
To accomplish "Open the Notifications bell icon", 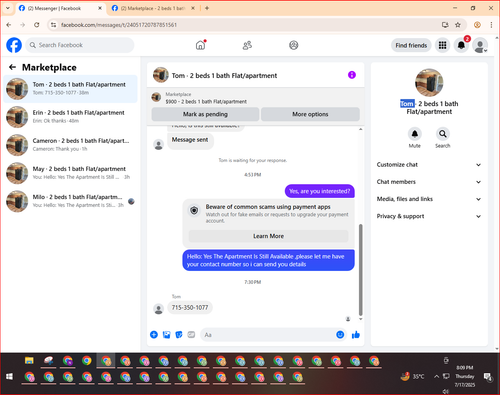I will 461,45.
